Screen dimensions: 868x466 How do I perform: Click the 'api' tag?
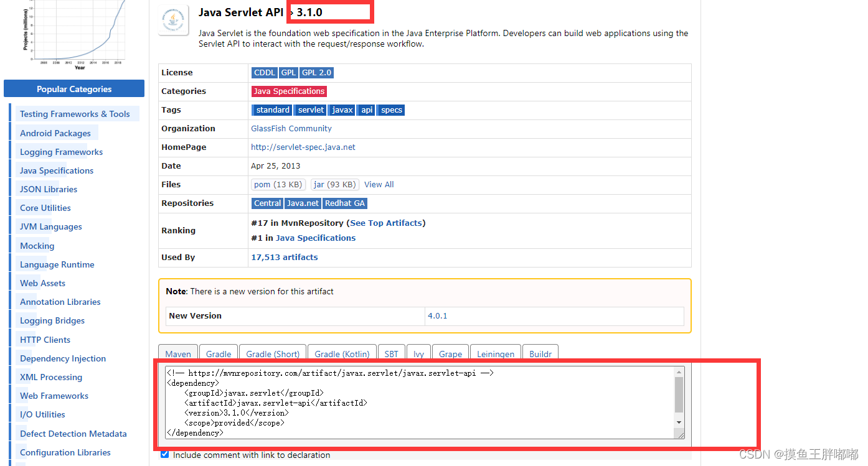367,110
